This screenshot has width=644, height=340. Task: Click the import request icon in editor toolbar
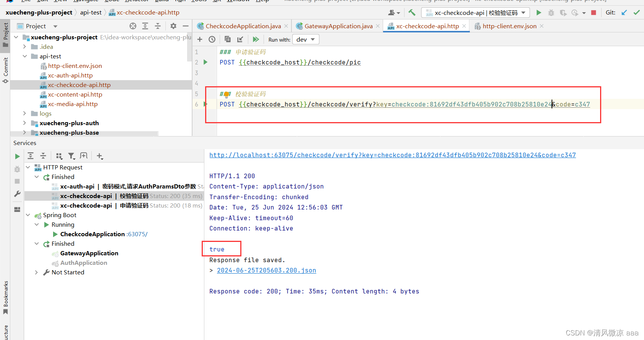point(240,39)
